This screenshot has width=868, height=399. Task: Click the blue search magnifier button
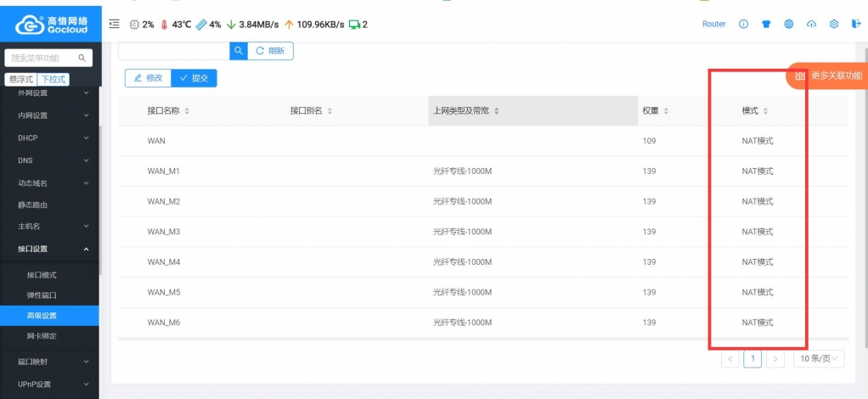(239, 51)
